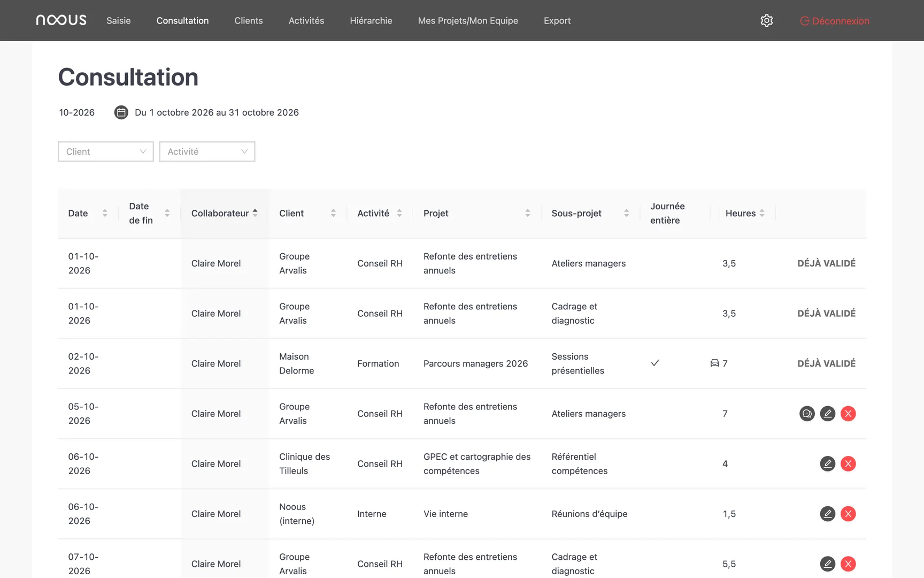Click the 10-2026 month label

(77, 112)
